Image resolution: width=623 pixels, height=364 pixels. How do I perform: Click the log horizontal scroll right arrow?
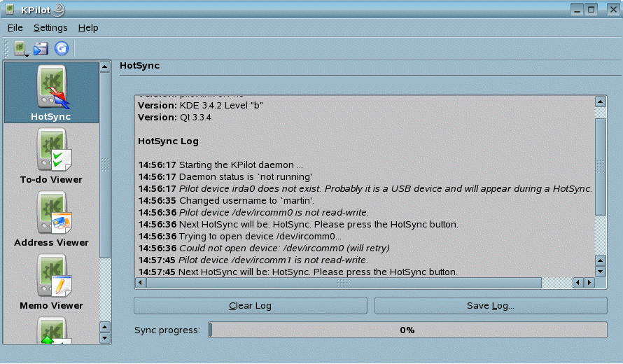(x=589, y=283)
